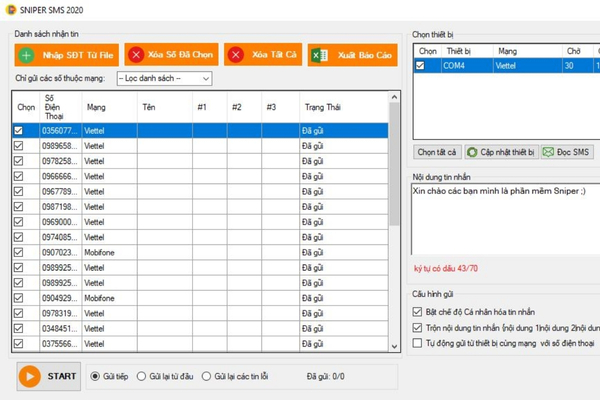Click the Số Điện Thoại column header
The height and width of the screenshot is (400, 600).
[59, 106]
